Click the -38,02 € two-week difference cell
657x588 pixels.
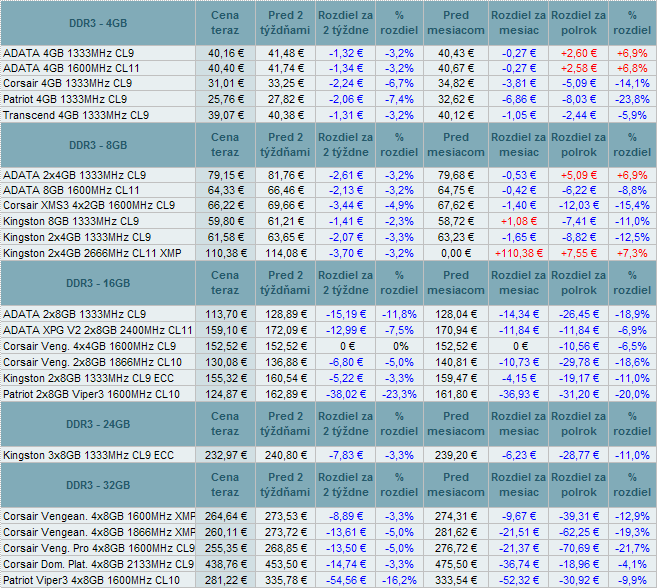tap(346, 394)
